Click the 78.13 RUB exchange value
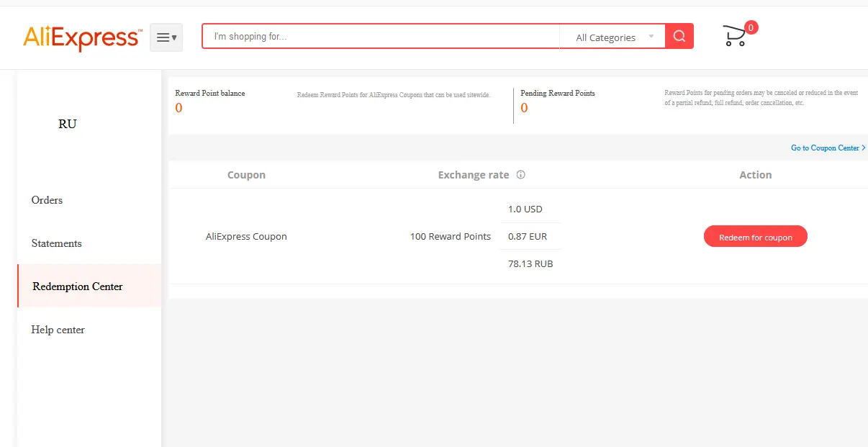 tap(530, 263)
